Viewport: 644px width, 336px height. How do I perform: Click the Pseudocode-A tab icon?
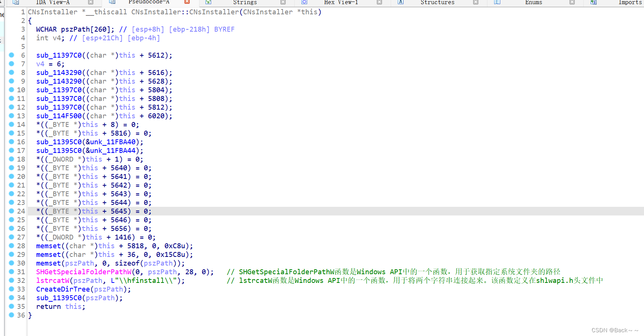click(112, 2)
